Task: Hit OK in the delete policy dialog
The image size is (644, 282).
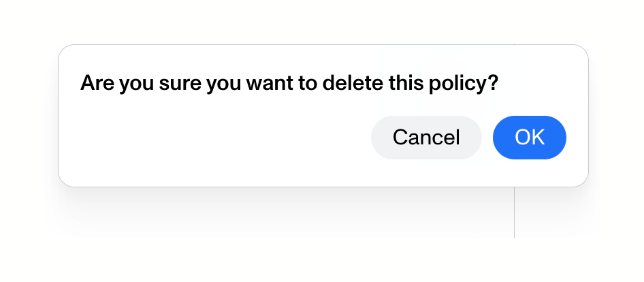Action: click(529, 138)
